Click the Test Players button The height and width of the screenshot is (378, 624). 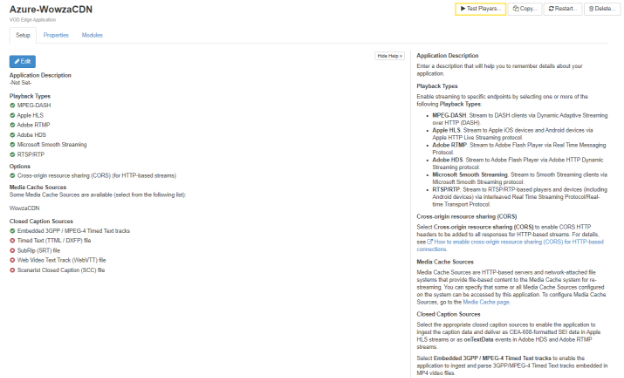(x=480, y=9)
